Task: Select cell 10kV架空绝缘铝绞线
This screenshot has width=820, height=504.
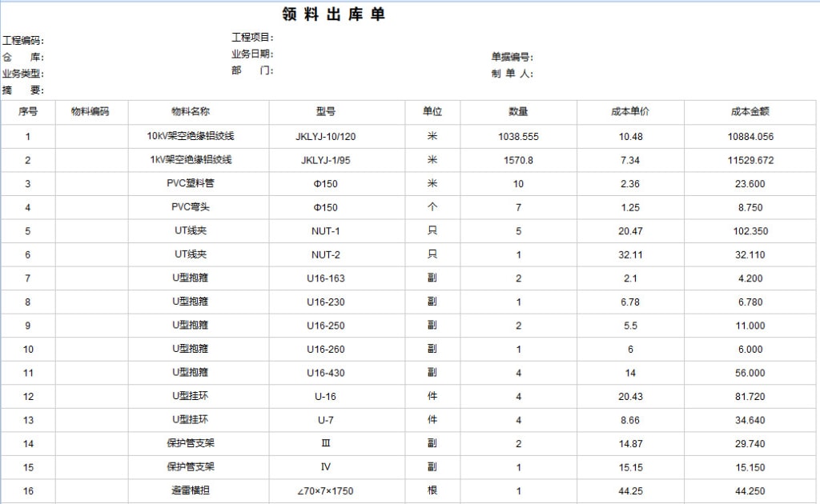Action: [199, 136]
